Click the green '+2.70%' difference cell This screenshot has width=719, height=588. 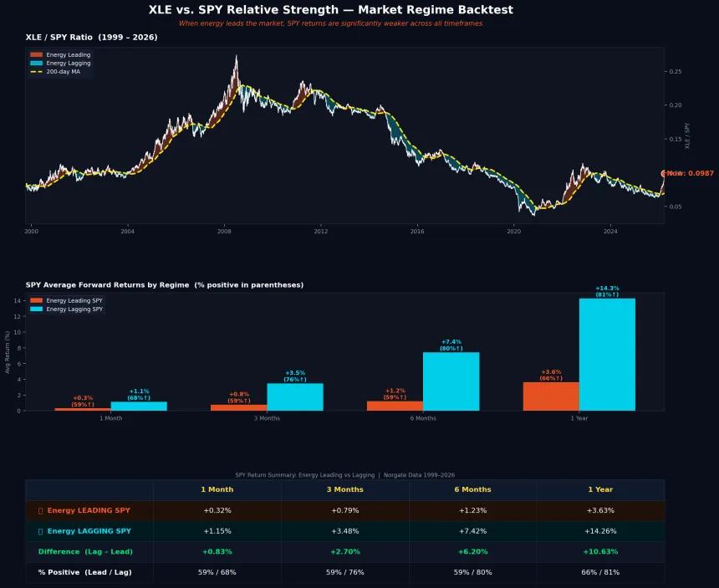[344, 552]
